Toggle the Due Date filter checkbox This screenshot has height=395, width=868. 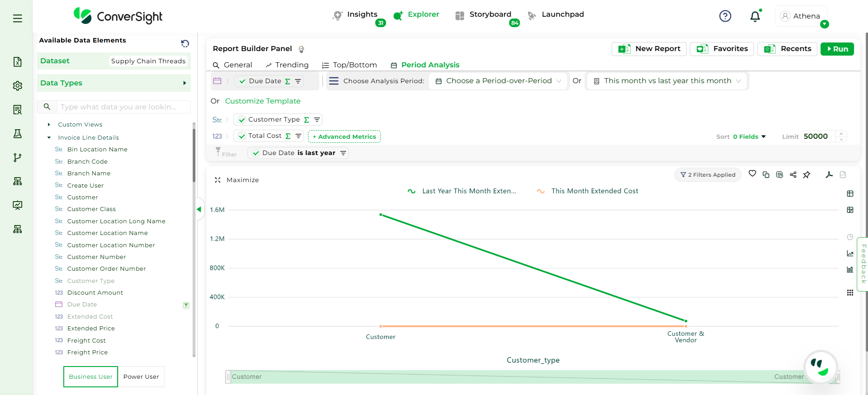point(256,153)
